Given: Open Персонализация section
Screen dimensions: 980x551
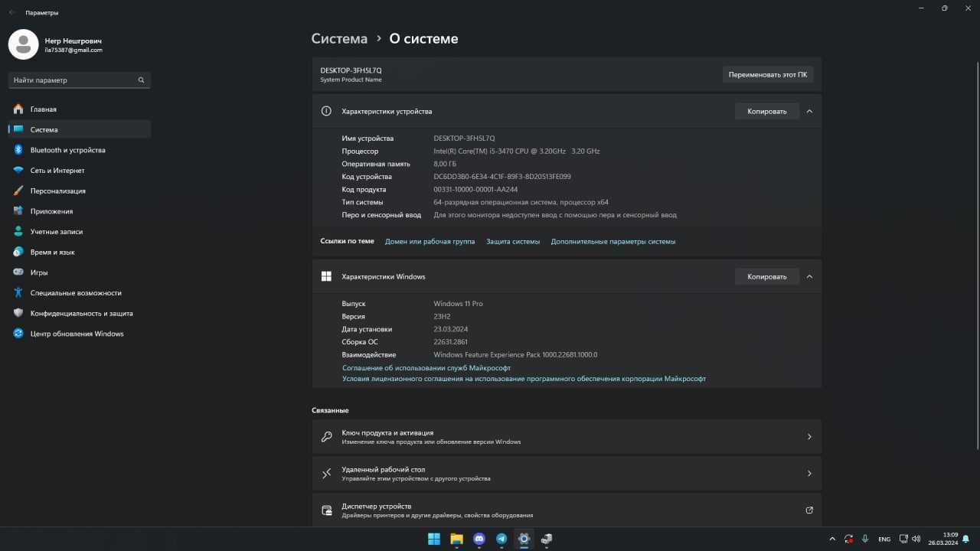Looking at the screenshot, I should tap(80, 191).
